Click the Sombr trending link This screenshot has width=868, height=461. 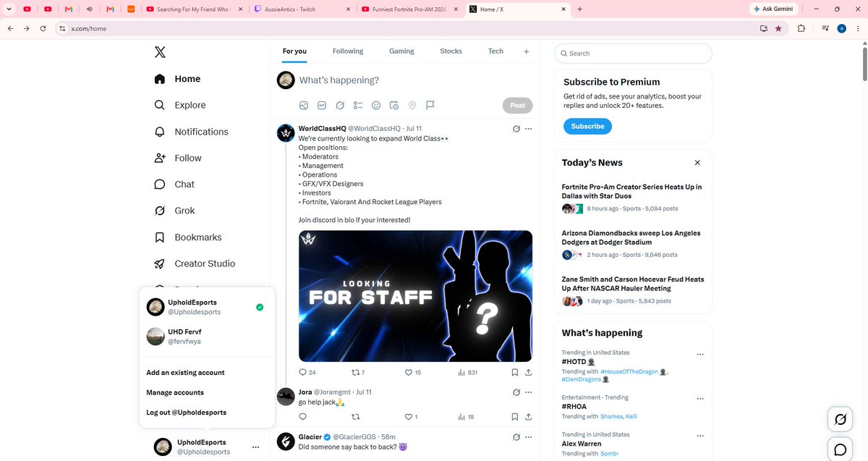click(610, 454)
